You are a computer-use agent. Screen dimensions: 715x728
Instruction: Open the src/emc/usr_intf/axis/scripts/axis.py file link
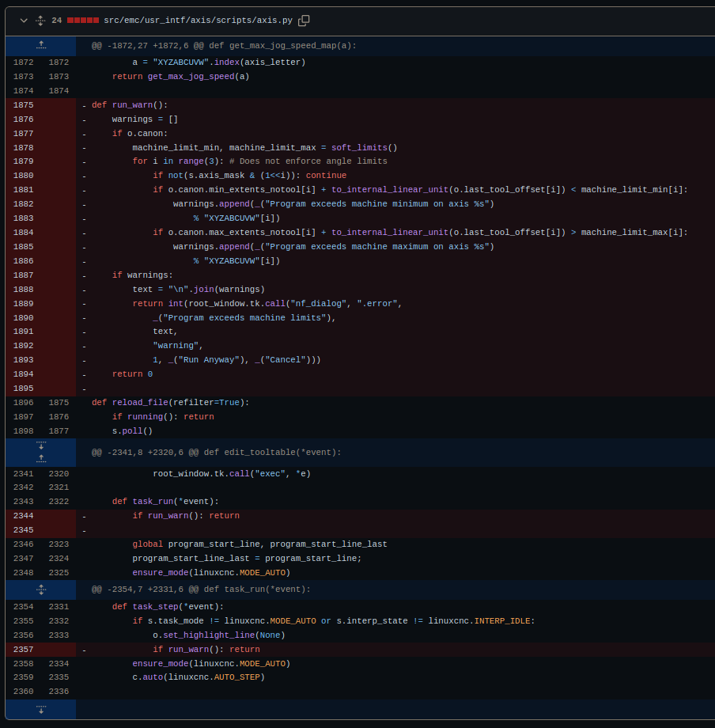198,21
